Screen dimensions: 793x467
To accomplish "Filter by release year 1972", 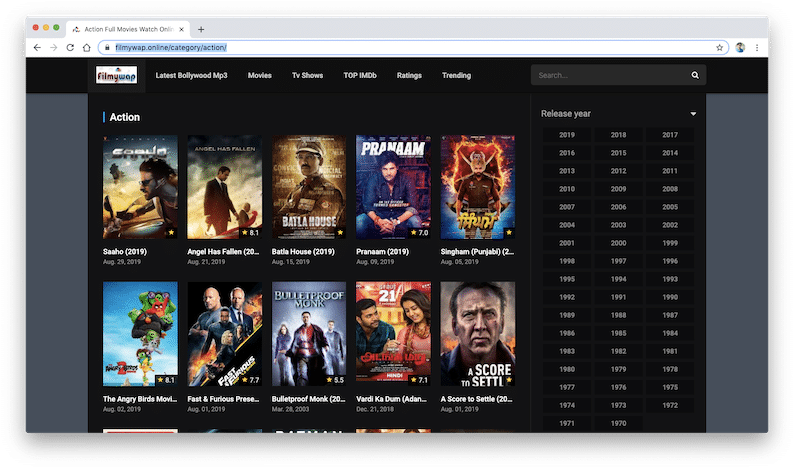I will tap(670, 405).
